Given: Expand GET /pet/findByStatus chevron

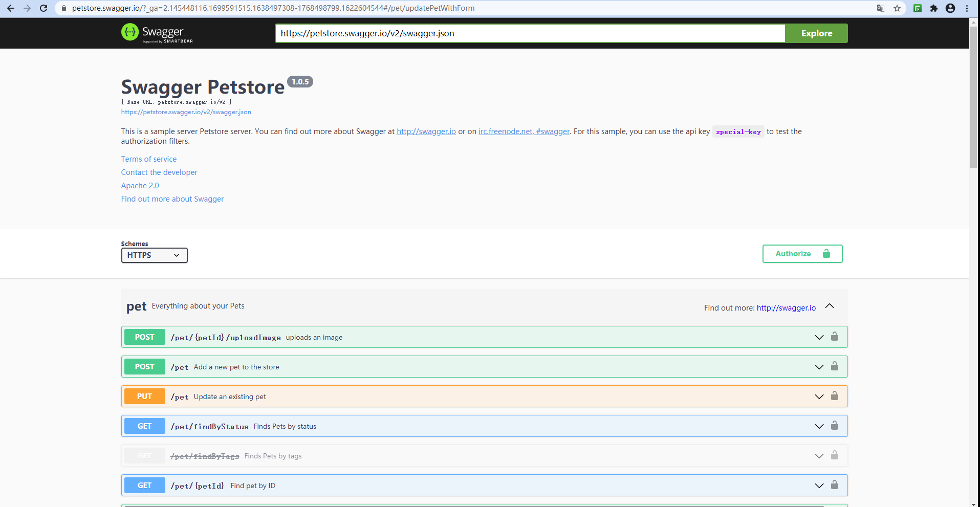Looking at the screenshot, I should (x=819, y=426).
